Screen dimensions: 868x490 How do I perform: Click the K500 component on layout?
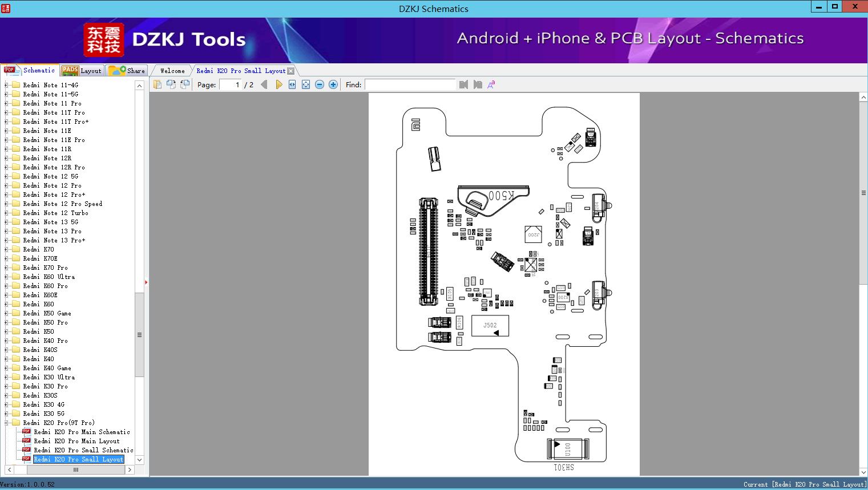click(x=494, y=201)
